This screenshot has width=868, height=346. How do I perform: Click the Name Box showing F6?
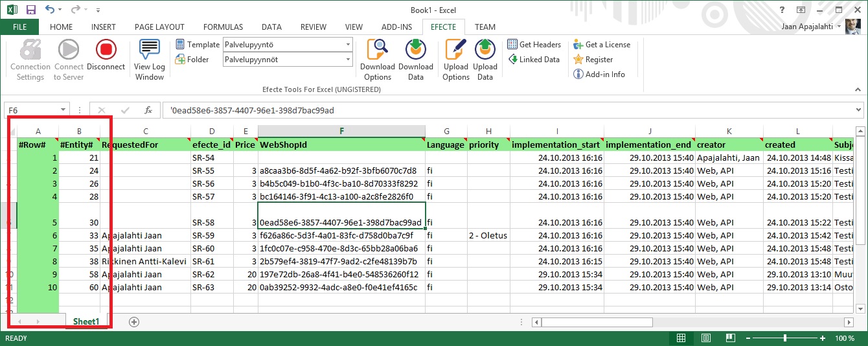pos(31,110)
